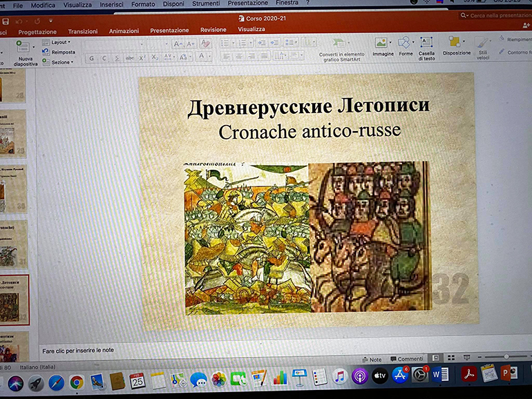Open Google Chrome from the Dock
Image resolution: width=532 pixels, height=399 pixels.
point(77,382)
